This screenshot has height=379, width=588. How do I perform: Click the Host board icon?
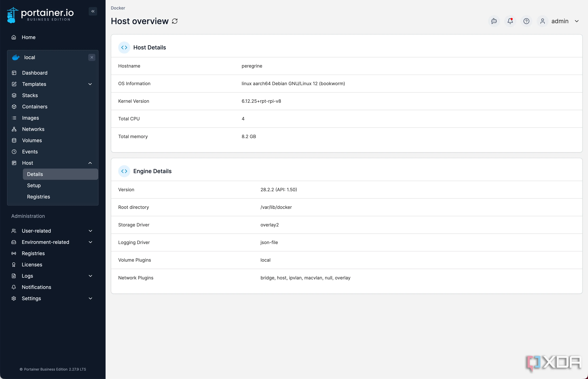tap(14, 163)
